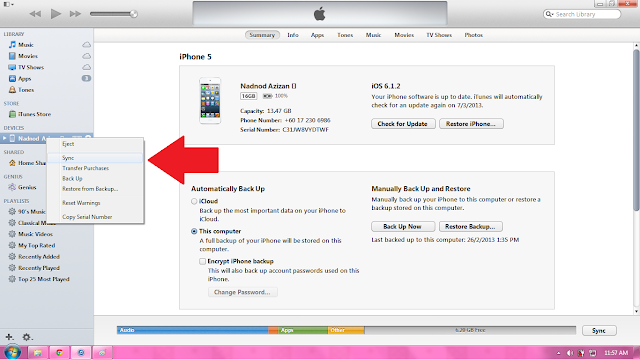
Task: Click the Apps update count badge
Action: pyautogui.click(x=86, y=78)
